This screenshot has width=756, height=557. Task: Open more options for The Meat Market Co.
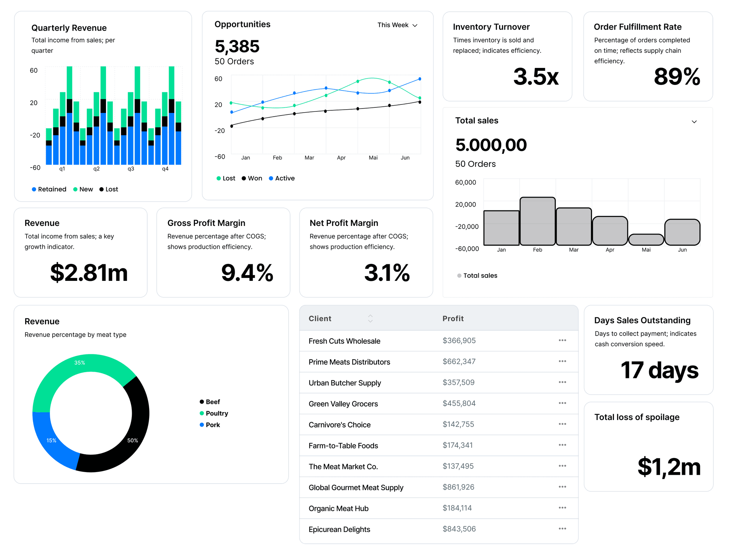tap(562, 466)
